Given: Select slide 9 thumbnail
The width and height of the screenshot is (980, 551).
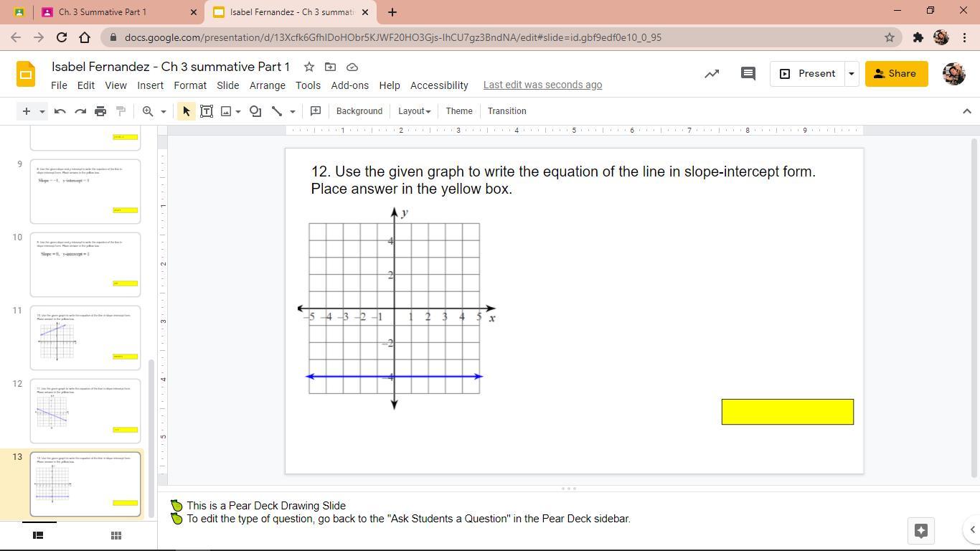Looking at the screenshot, I should point(85,192).
